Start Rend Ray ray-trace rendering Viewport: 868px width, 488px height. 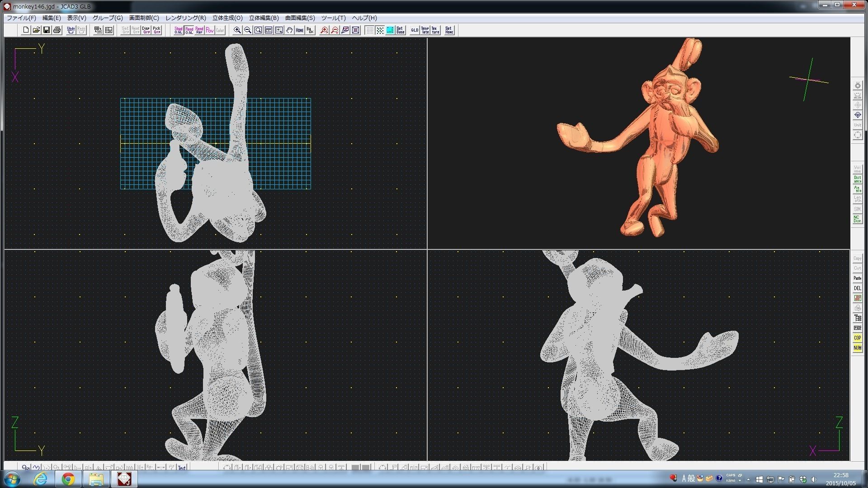(199, 30)
